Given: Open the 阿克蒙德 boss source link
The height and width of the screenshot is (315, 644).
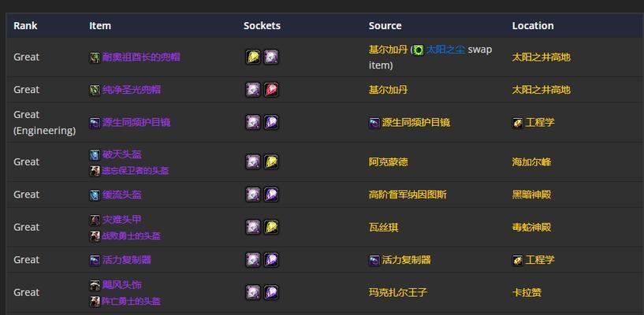Looking at the screenshot, I should [388, 161].
